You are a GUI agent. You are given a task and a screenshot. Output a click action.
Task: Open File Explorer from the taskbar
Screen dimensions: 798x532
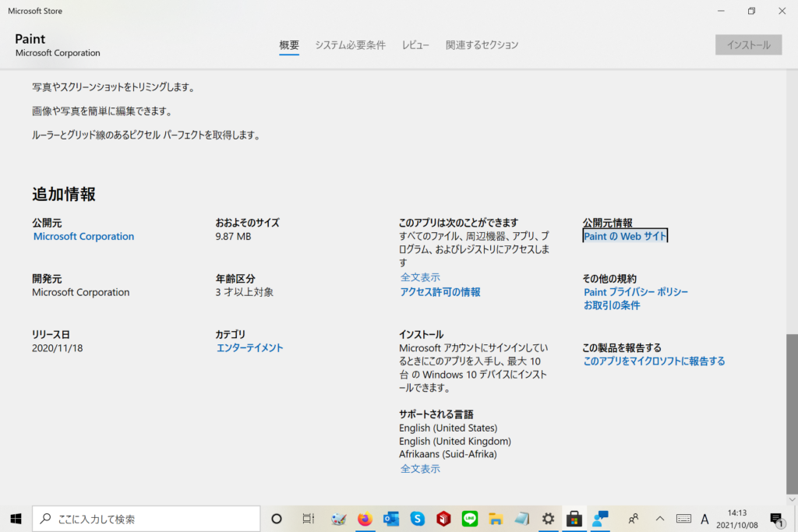coord(496,519)
